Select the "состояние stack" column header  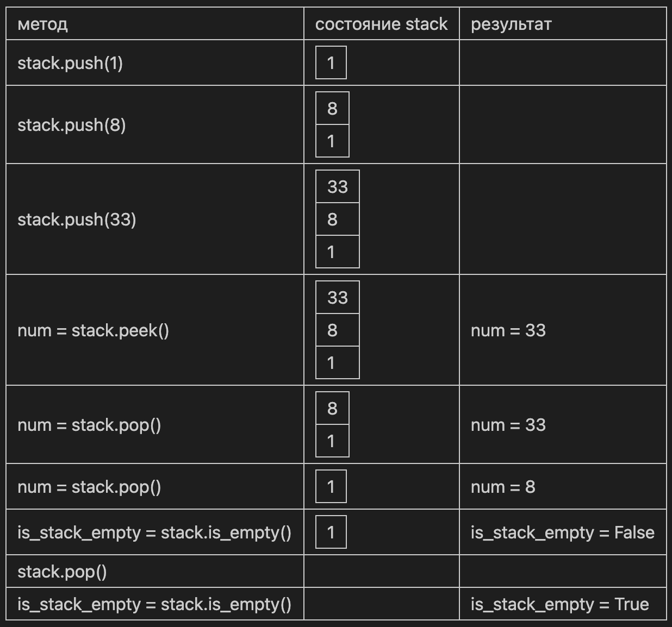[x=381, y=24]
